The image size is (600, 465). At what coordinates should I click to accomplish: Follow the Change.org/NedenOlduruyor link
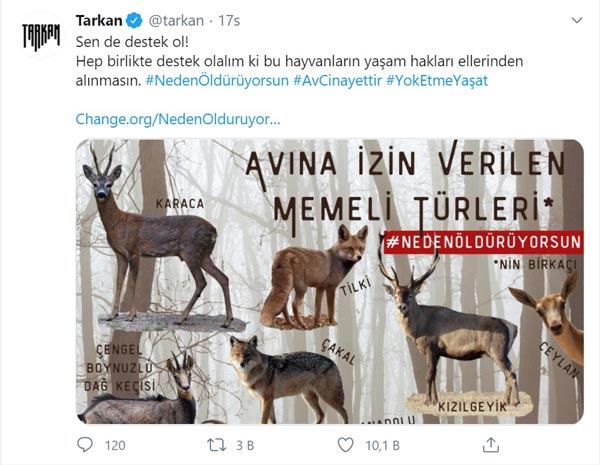point(178,119)
